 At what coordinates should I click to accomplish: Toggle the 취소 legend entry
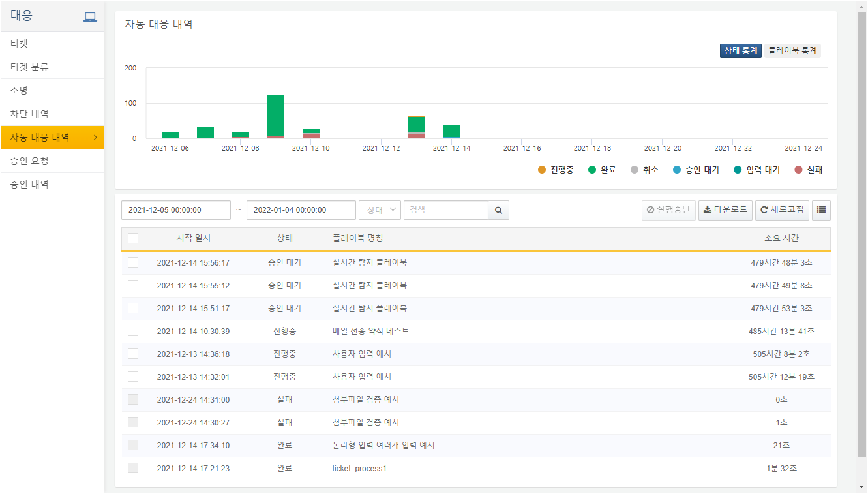pyautogui.click(x=646, y=170)
